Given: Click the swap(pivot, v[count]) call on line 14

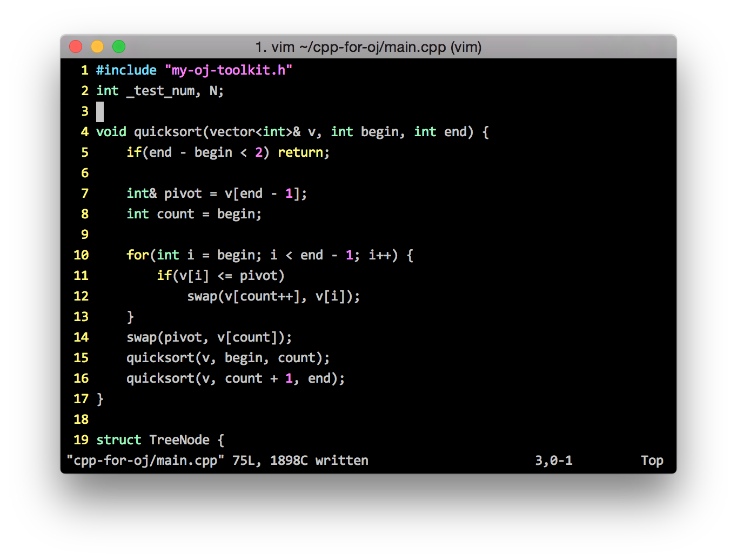Looking at the screenshot, I should [x=208, y=337].
